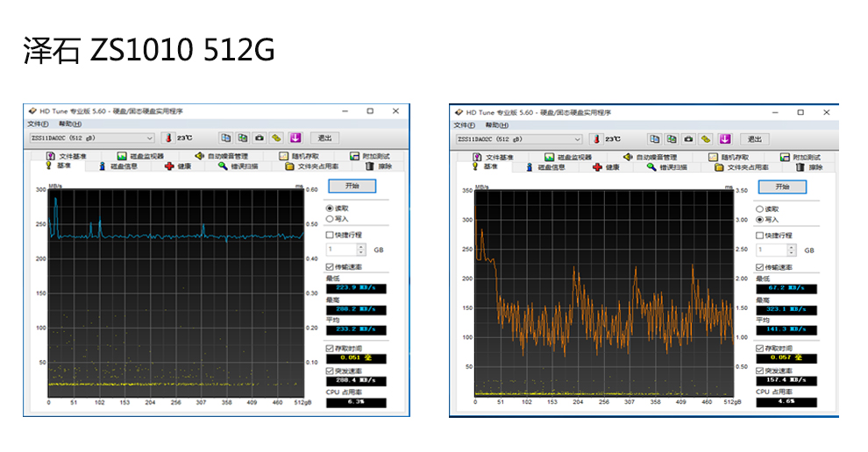Switch to 随机存取 tab in blue-graph window
The height and width of the screenshot is (452, 868).
click(x=299, y=156)
